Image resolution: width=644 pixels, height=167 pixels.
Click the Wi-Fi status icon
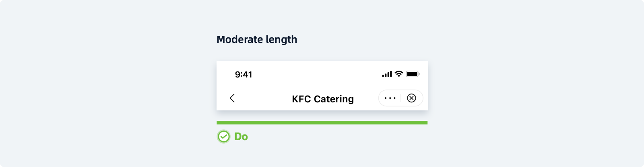[x=399, y=74]
